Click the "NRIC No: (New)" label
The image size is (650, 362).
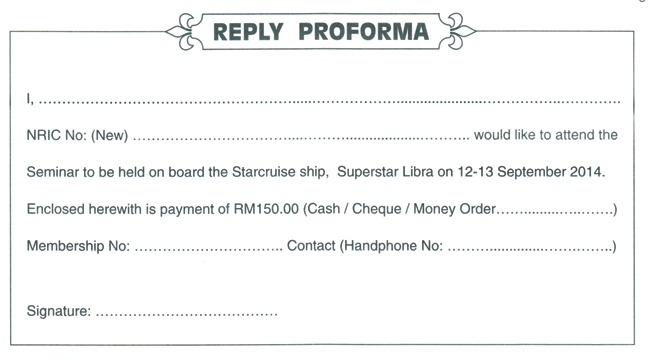click(77, 135)
